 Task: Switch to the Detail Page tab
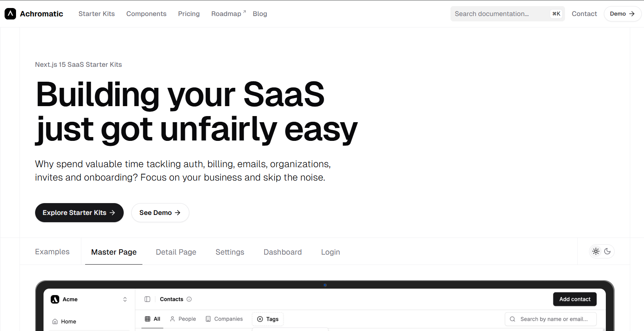click(176, 252)
